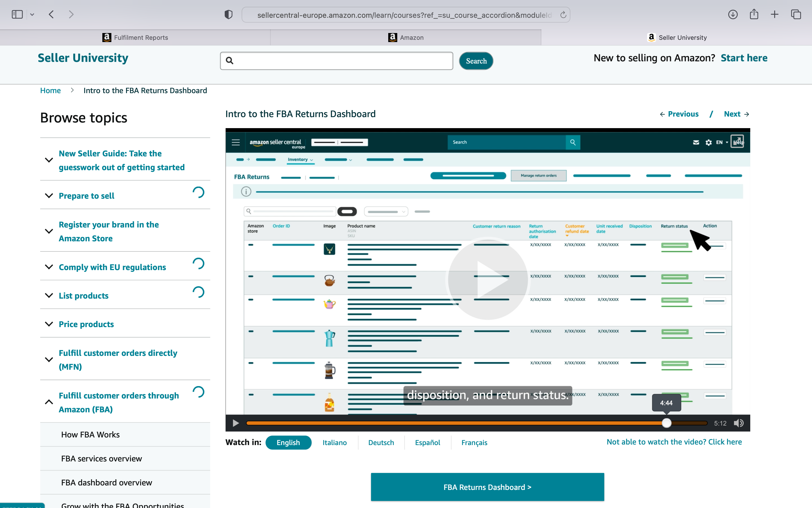This screenshot has height=508, width=812.
Task: Go to the Previous lesson
Action: click(x=679, y=114)
